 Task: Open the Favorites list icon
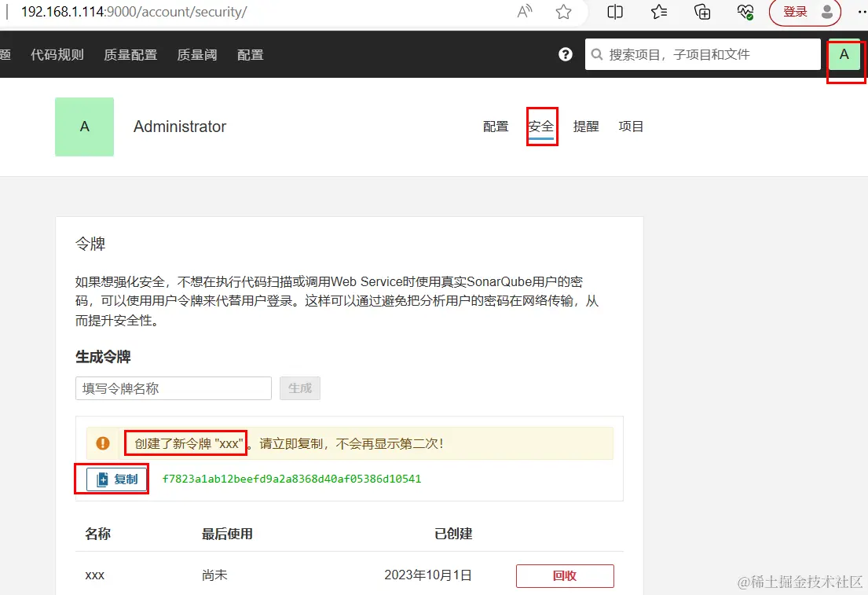(x=659, y=12)
